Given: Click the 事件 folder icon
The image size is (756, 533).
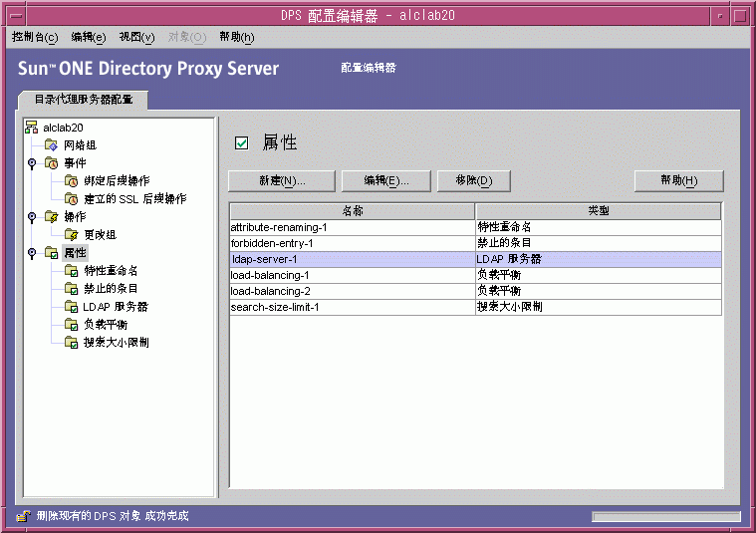Looking at the screenshot, I should 51,163.
